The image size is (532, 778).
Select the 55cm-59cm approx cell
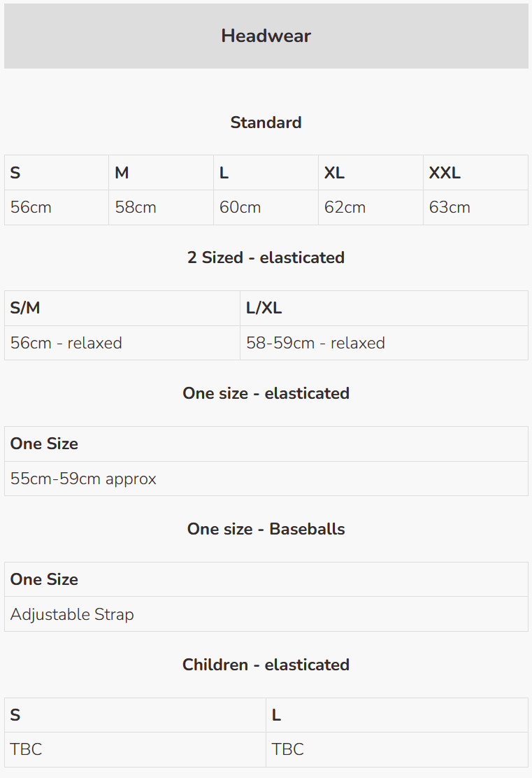point(83,479)
